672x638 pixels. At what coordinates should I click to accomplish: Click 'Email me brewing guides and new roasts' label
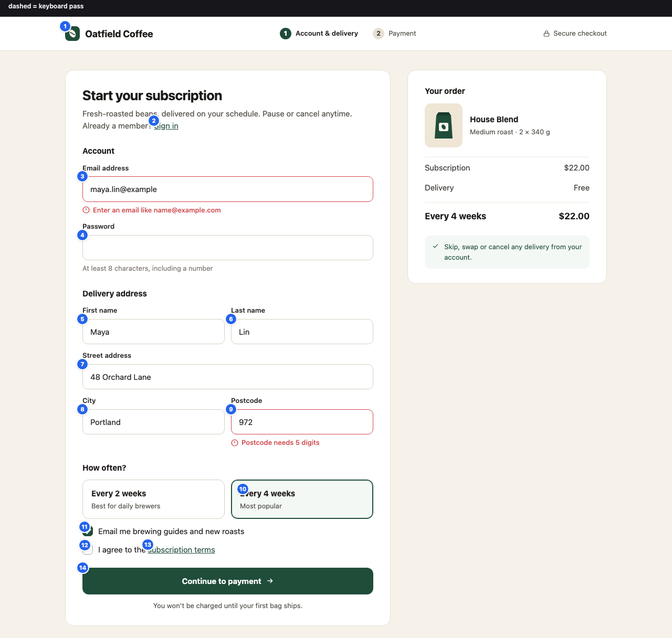click(171, 531)
